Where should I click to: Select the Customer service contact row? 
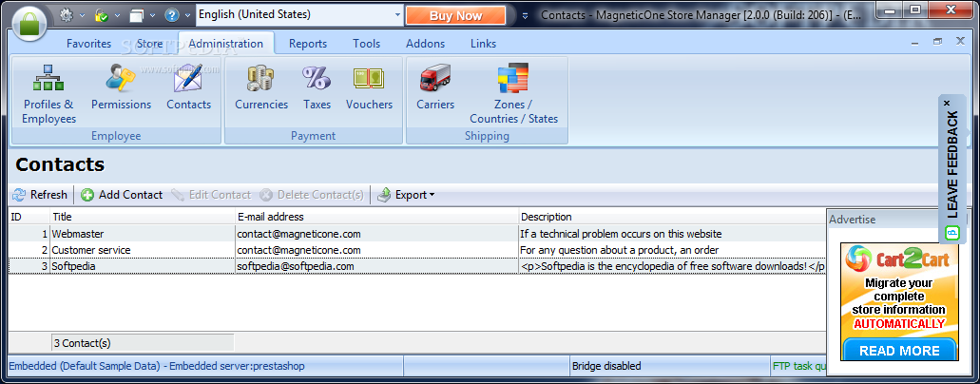tap(417, 250)
